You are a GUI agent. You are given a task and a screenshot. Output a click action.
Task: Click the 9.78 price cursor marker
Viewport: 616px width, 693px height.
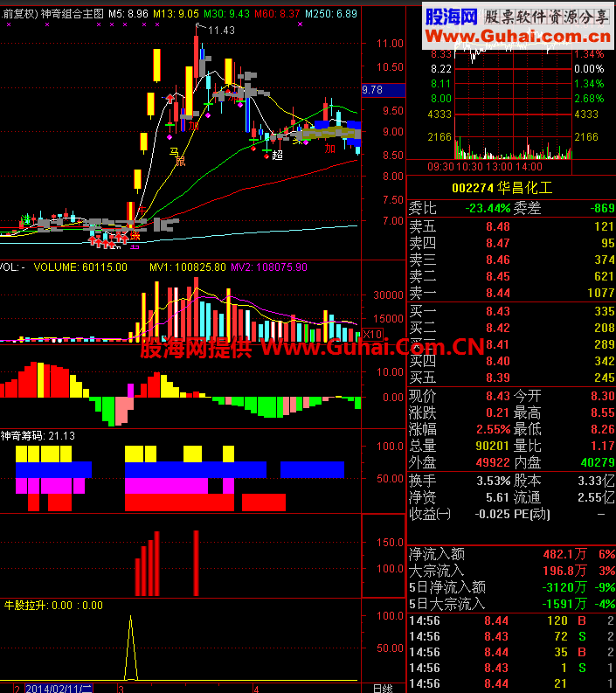point(383,90)
